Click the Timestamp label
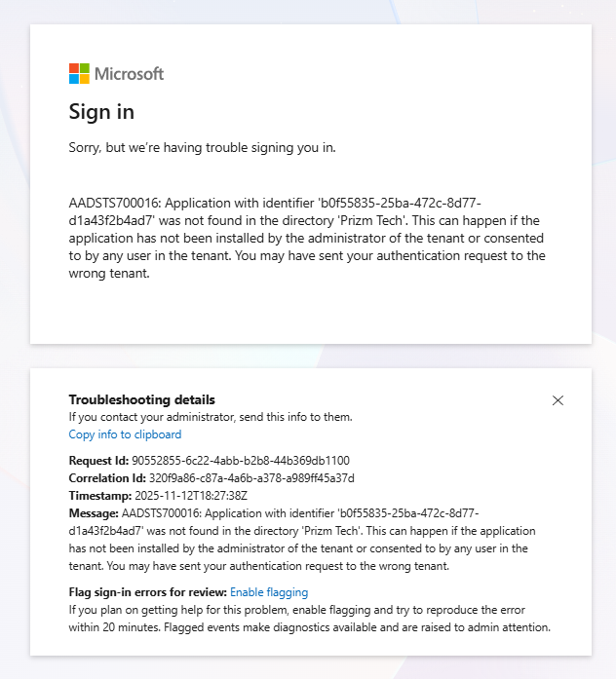 (x=100, y=496)
